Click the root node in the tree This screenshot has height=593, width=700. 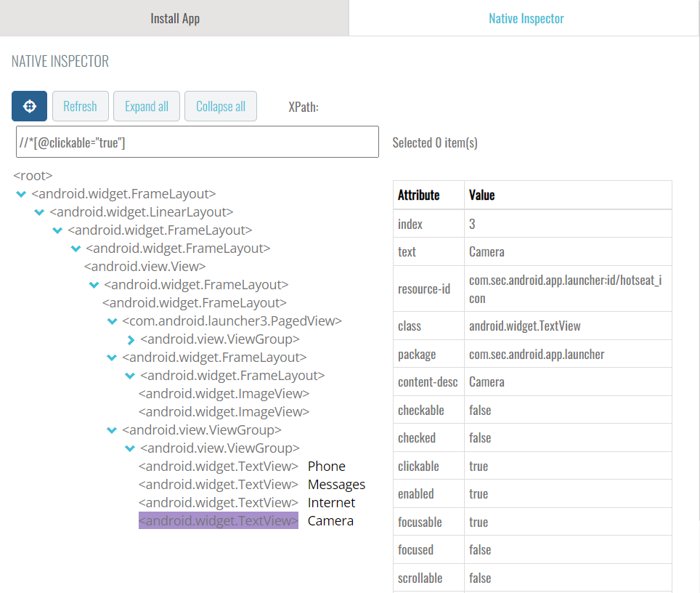(33, 176)
